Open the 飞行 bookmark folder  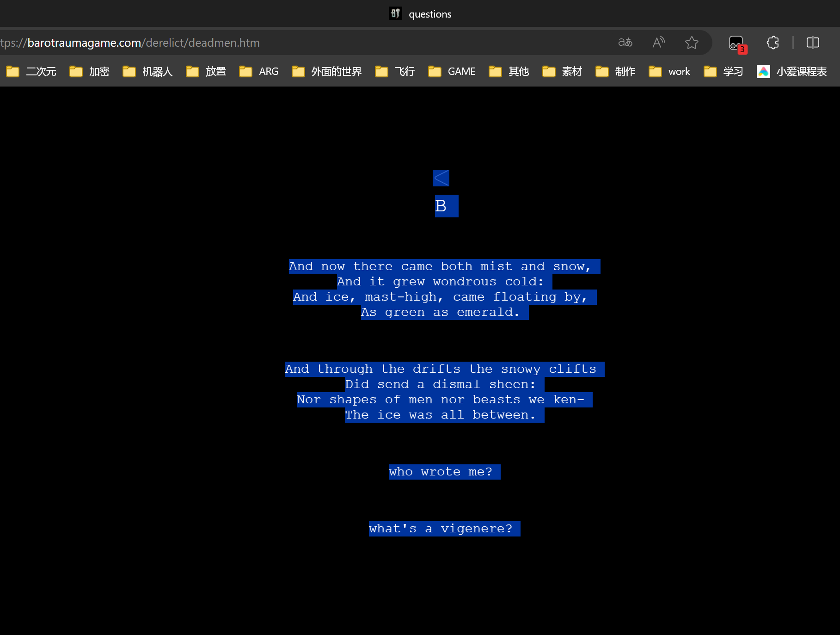(395, 71)
